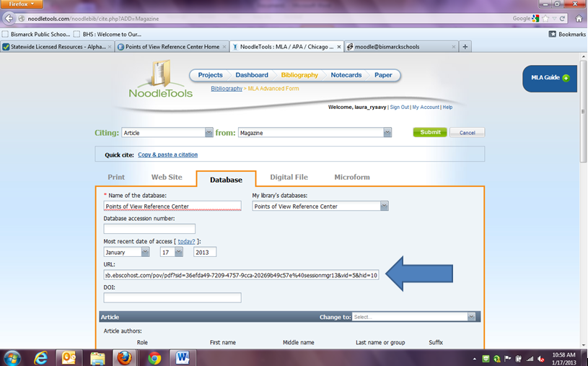Switch to the Microform tab
Viewport: 588px width, 366px height.
352,177
